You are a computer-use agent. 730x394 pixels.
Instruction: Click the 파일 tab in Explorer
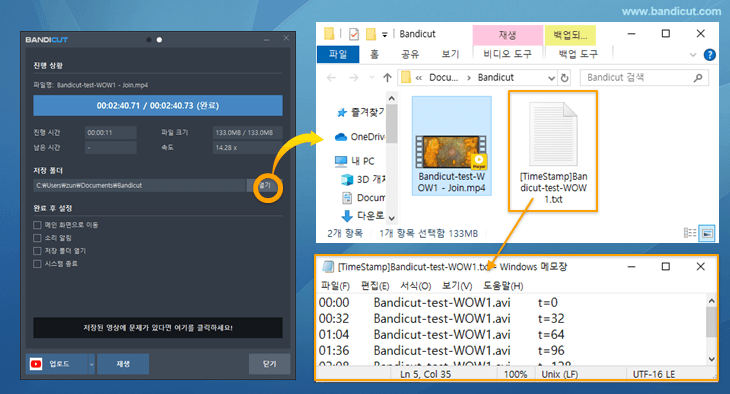tap(338, 54)
